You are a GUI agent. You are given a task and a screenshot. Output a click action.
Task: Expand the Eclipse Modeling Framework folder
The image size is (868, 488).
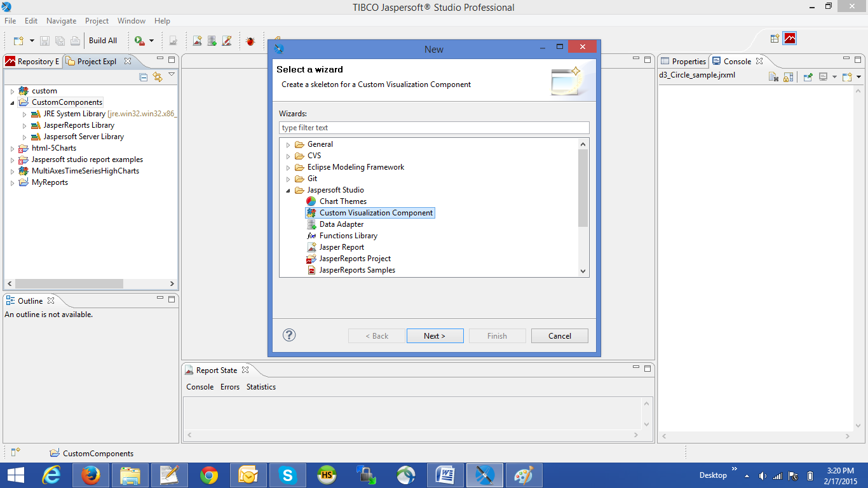pos(288,167)
